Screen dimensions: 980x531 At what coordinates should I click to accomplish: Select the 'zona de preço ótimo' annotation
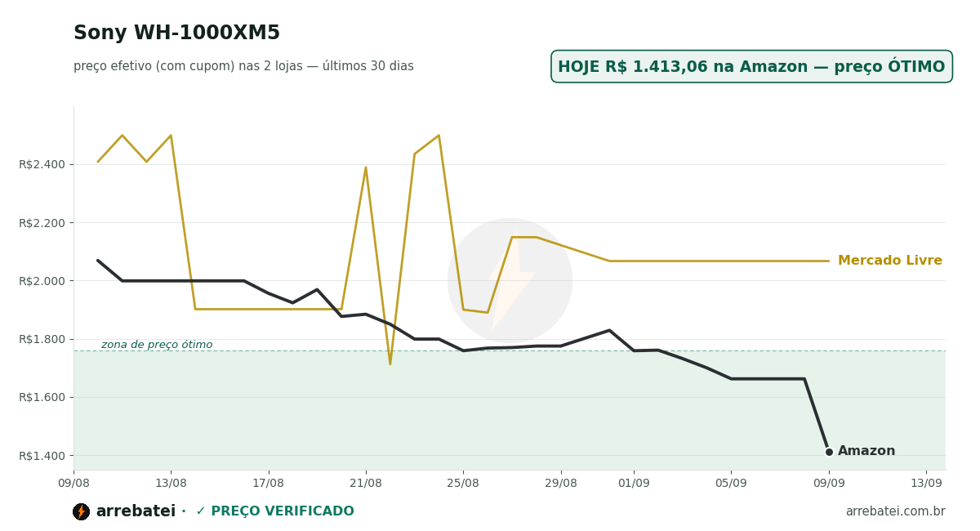[157, 345]
